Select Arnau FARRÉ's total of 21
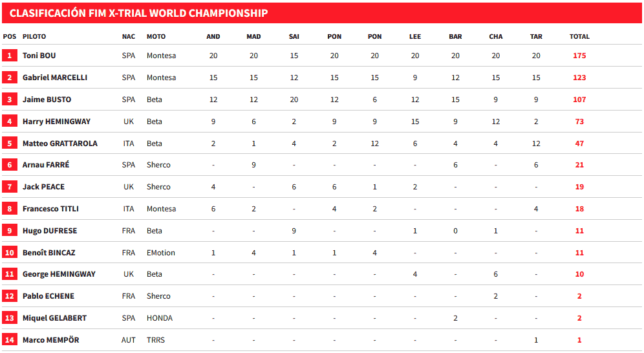The image size is (644, 353). pos(579,165)
